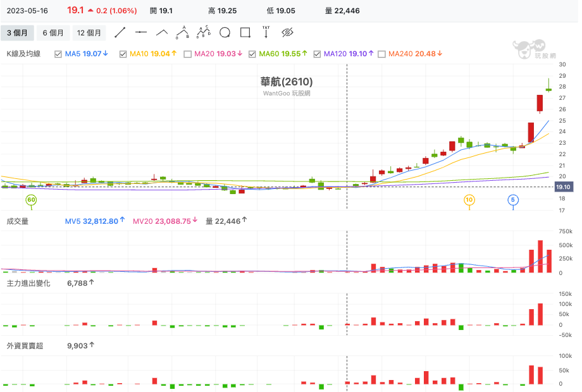Screen dimensions: 582x392
Task: Select the TXT text annotation tool
Action: 266,32
